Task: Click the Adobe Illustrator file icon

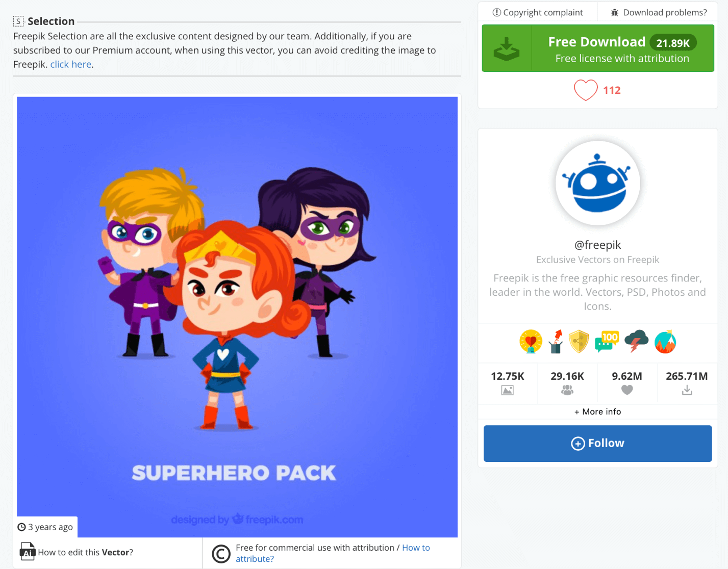Action: [x=27, y=552]
